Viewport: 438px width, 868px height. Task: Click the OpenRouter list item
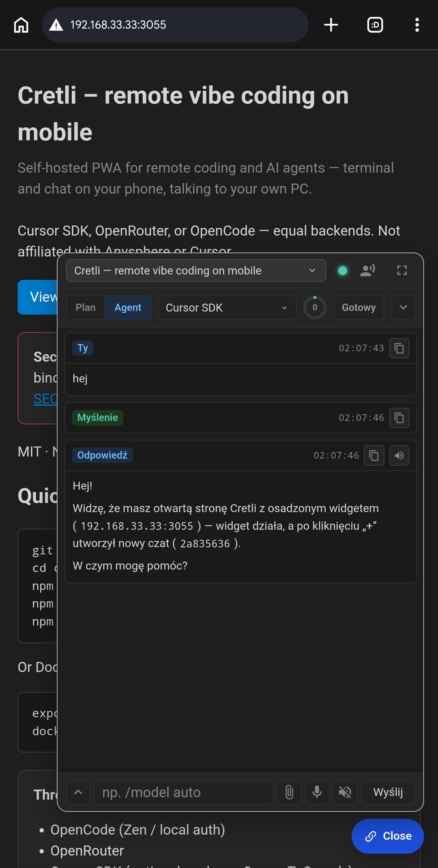pos(87,851)
